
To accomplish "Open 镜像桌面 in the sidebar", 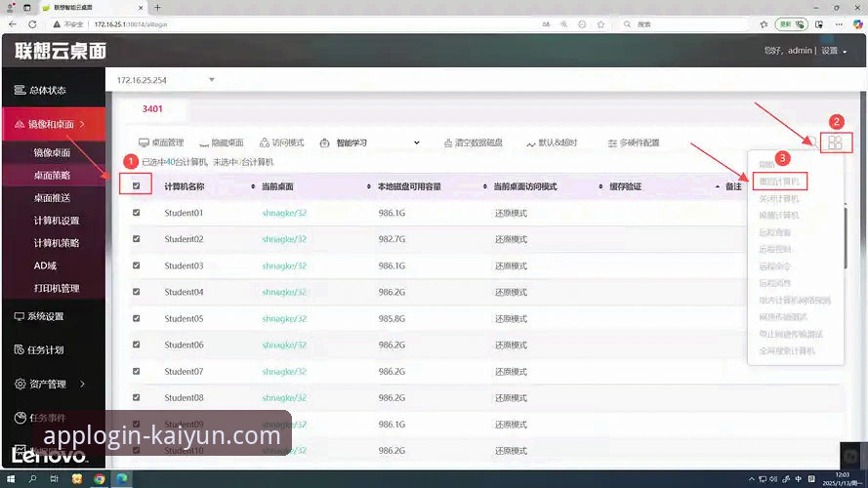I will pos(52,152).
